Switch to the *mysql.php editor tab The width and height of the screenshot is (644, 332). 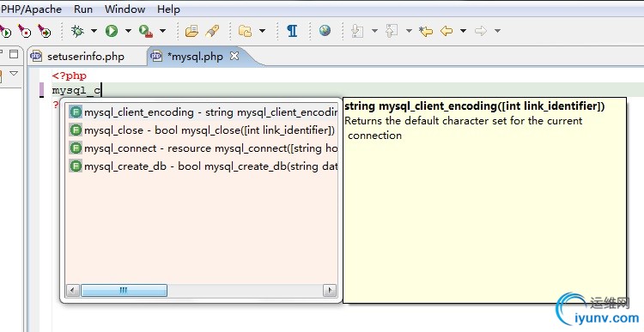click(x=195, y=57)
